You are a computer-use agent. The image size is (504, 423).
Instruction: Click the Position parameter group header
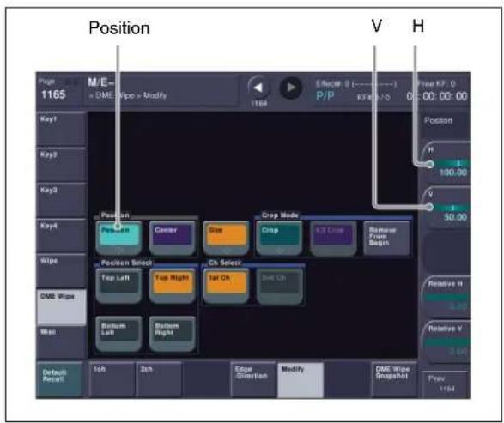click(x=439, y=120)
